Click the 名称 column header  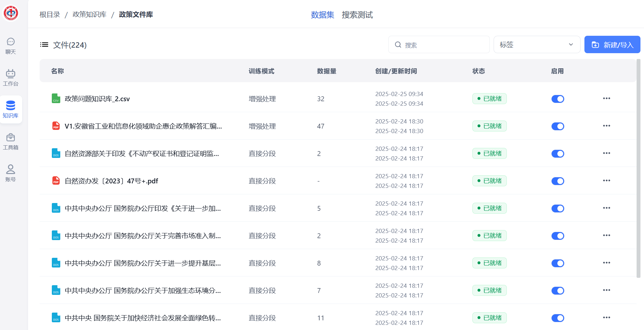pos(58,71)
